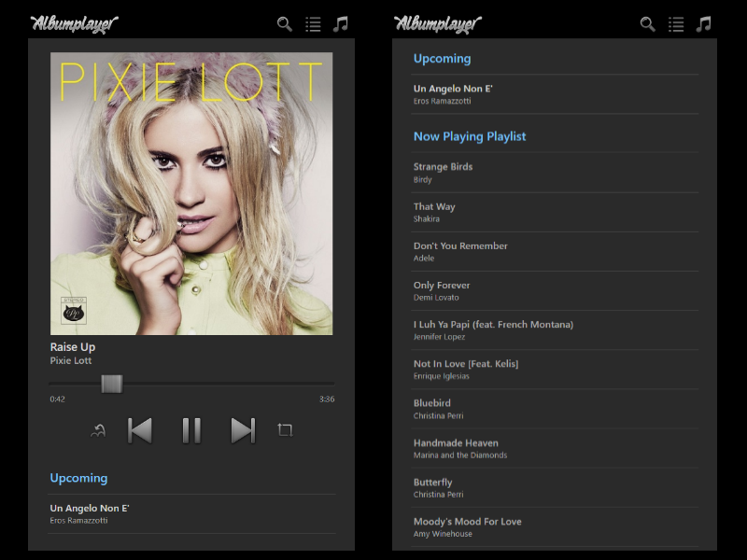Toggle repeat mode
The image size is (747, 560).
[285, 430]
